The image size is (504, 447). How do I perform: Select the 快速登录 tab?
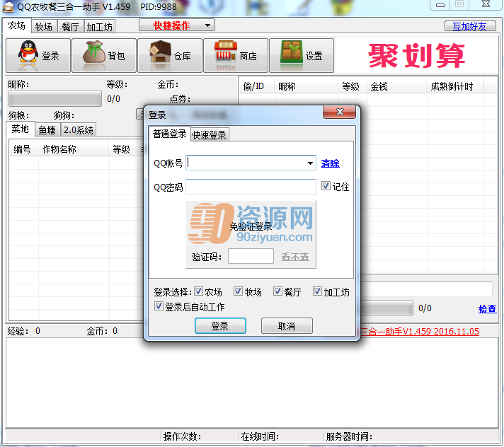pyautogui.click(x=210, y=135)
